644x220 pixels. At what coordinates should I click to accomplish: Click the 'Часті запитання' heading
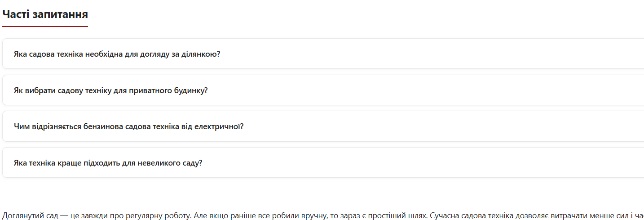45,14
